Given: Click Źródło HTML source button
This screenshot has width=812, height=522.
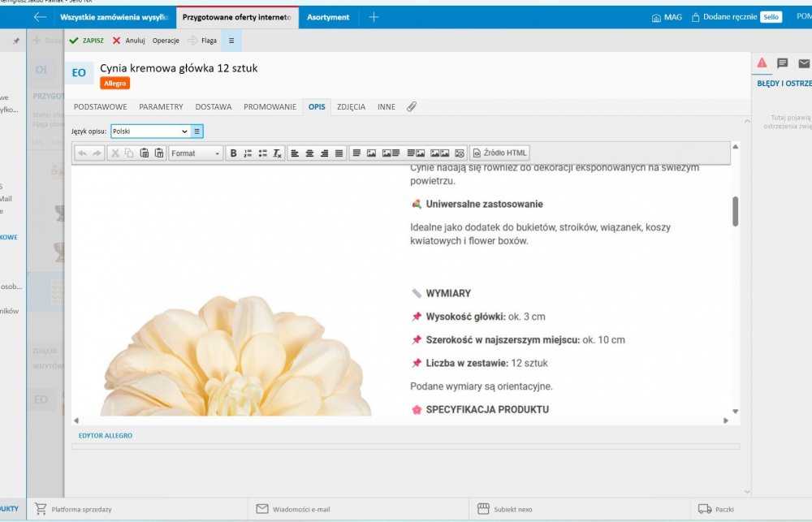Looking at the screenshot, I should click(499, 153).
